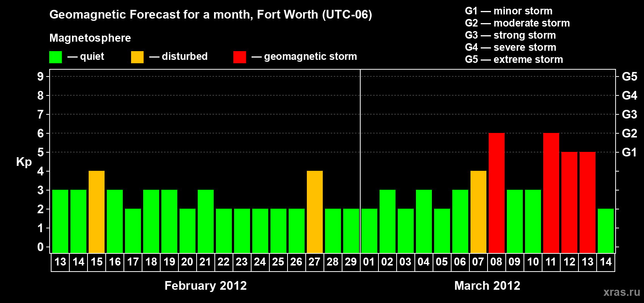Click the 'Magnetosphere' heading
The width and height of the screenshot is (644, 303).
click(x=90, y=38)
